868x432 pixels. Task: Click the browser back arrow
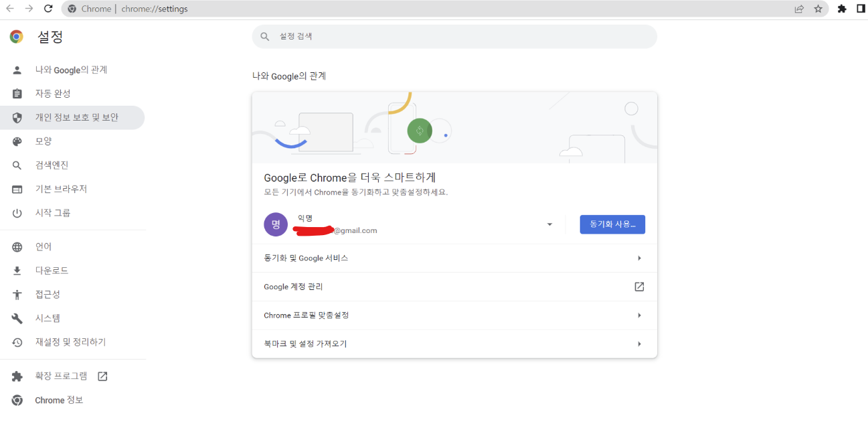(9, 9)
